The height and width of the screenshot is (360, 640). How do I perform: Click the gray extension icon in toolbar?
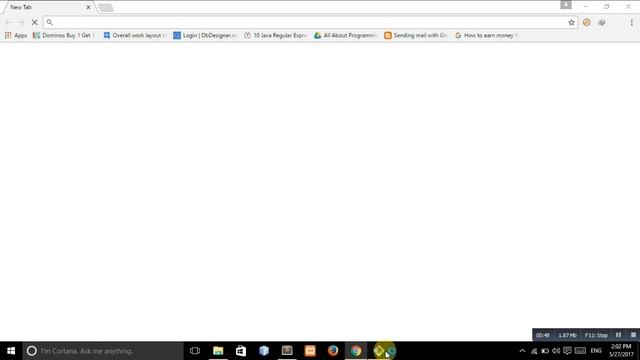(602, 22)
